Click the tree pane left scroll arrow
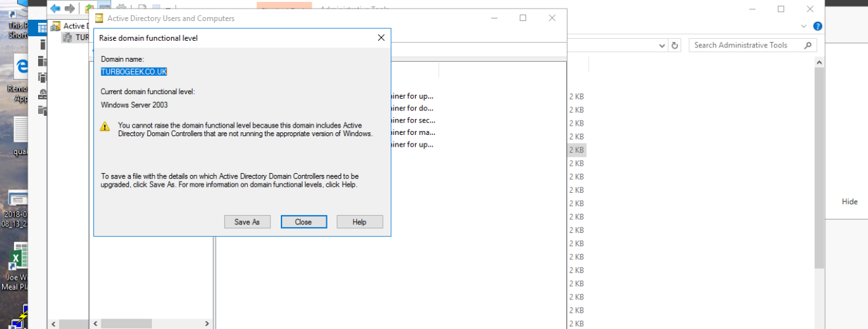This screenshot has width=868, height=329. 95,324
